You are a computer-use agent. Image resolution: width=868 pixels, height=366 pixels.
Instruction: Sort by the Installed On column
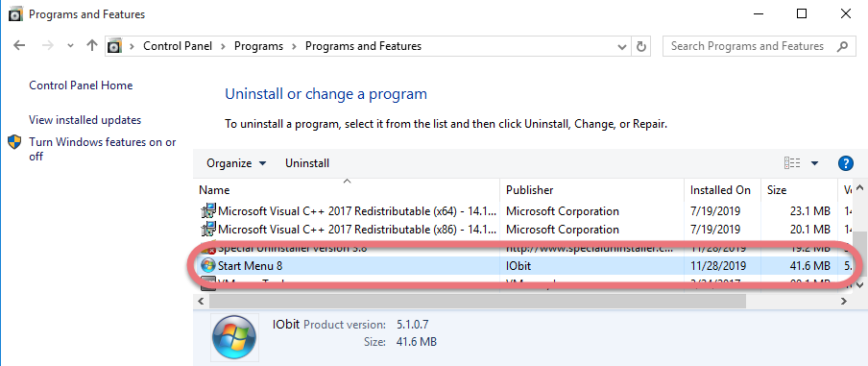coord(722,190)
